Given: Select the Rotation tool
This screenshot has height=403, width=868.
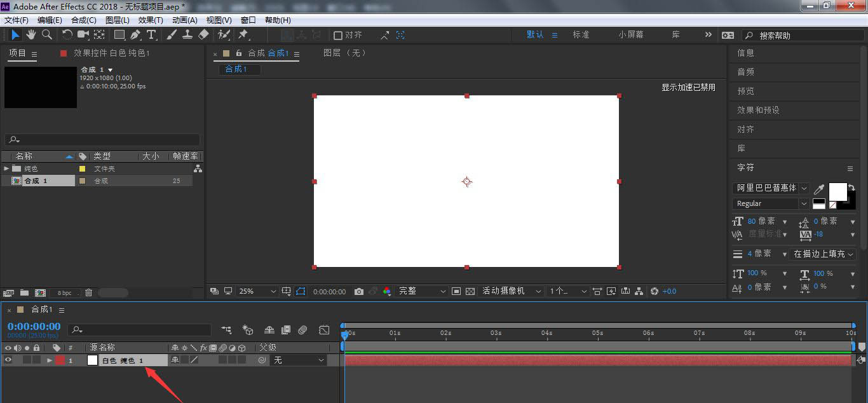Looking at the screenshot, I should click(x=67, y=35).
